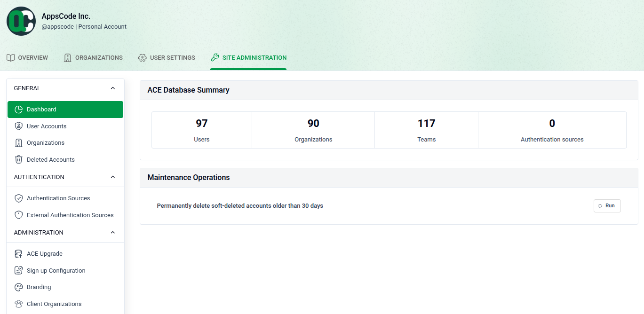Collapse the ADMINISTRATION section chevron

112,232
